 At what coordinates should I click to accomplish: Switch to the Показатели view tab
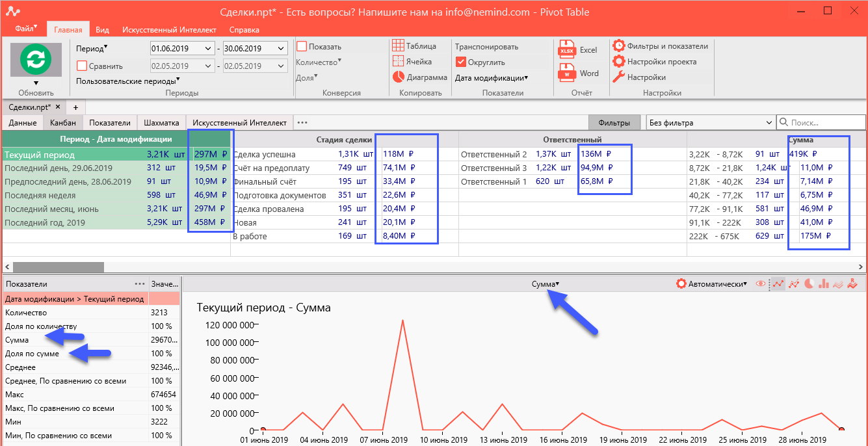(110, 122)
